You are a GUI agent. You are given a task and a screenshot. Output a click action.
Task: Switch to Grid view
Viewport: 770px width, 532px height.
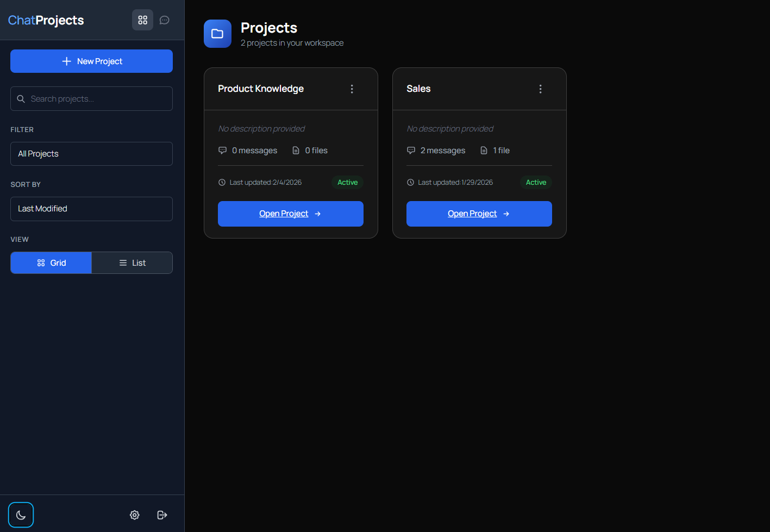point(51,263)
